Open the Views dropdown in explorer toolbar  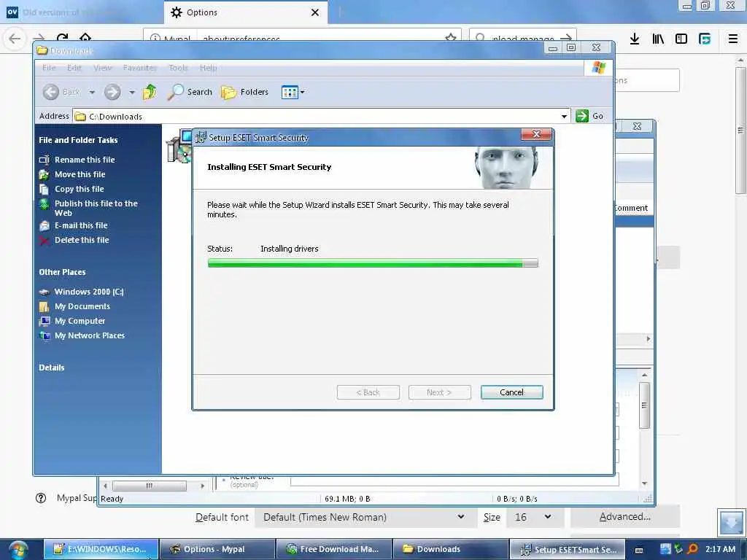pos(293,92)
